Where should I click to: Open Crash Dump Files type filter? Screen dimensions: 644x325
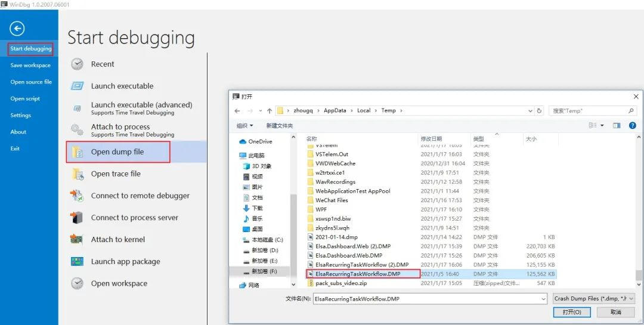pos(593,299)
